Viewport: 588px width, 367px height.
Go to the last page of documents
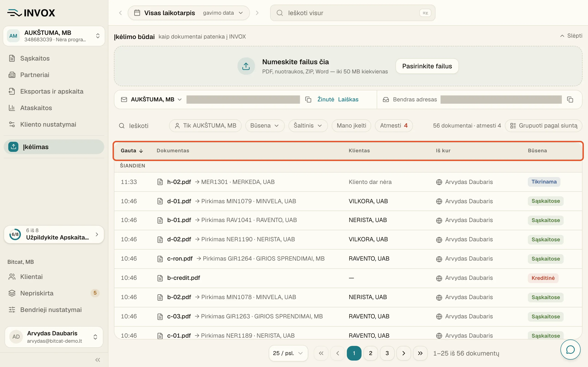[420, 353]
